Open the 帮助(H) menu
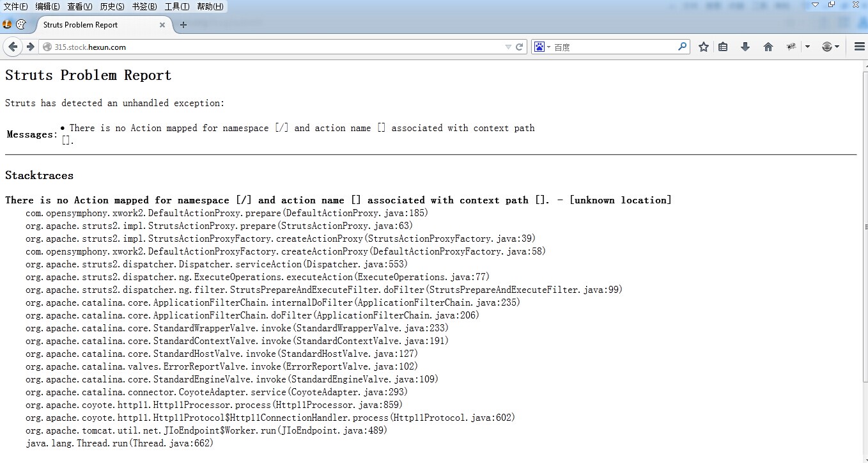The image size is (868, 463). click(x=210, y=6)
